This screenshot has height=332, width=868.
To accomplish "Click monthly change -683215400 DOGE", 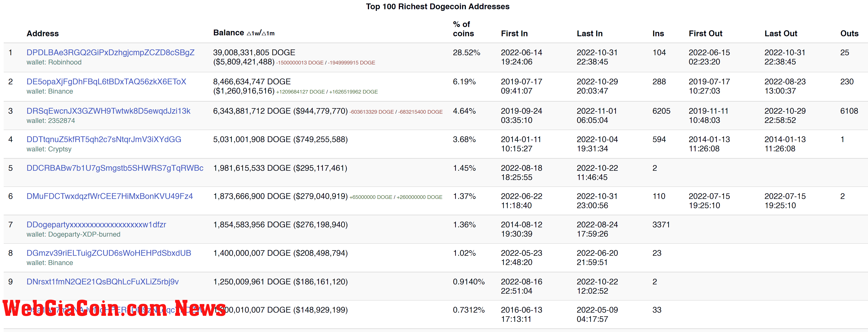I will pos(420,112).
